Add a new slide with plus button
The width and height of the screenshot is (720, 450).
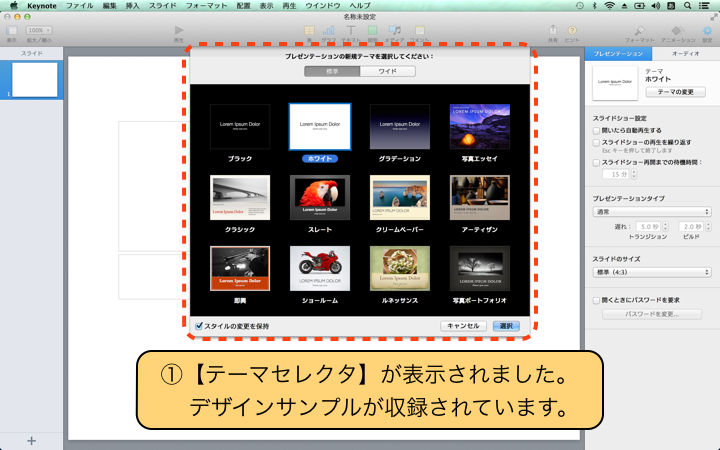31,441
